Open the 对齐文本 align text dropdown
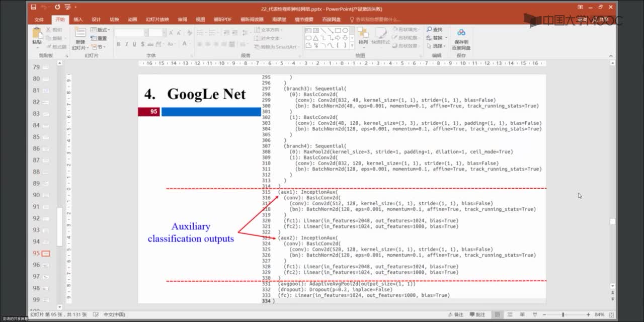This screenshot has height=322, width=644. (x=269, y=38)
